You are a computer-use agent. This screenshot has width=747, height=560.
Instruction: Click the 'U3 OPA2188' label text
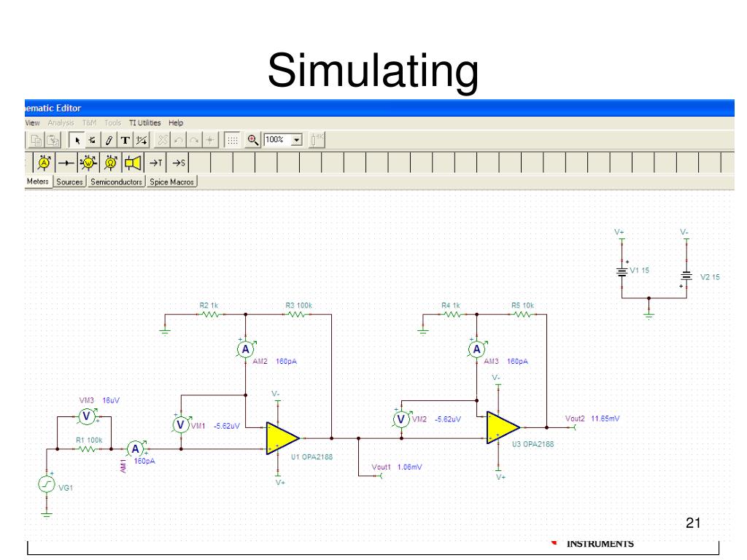click(x=533, y=444)
